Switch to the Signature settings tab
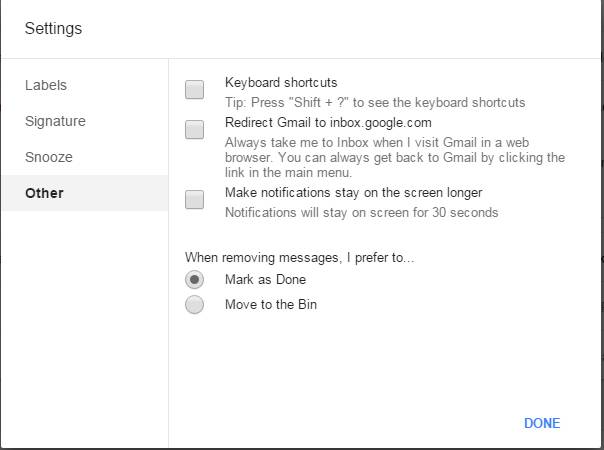 (55, 121)
